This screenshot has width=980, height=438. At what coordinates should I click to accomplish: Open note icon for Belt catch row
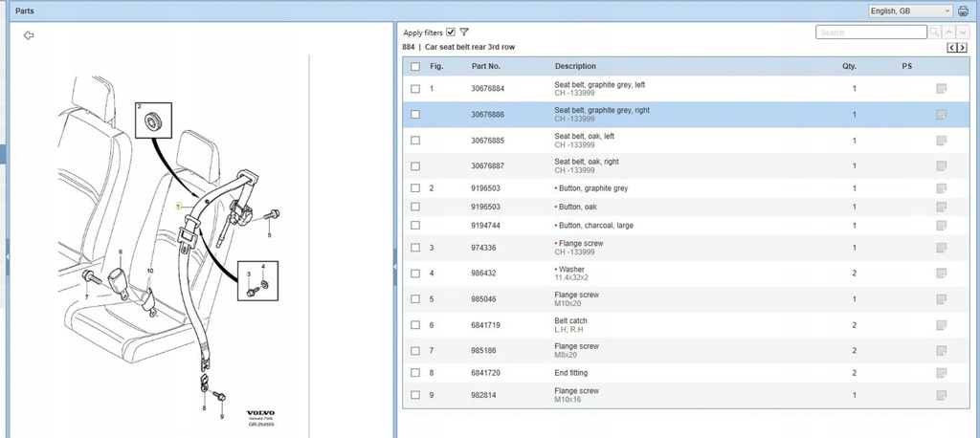point(941,326)
